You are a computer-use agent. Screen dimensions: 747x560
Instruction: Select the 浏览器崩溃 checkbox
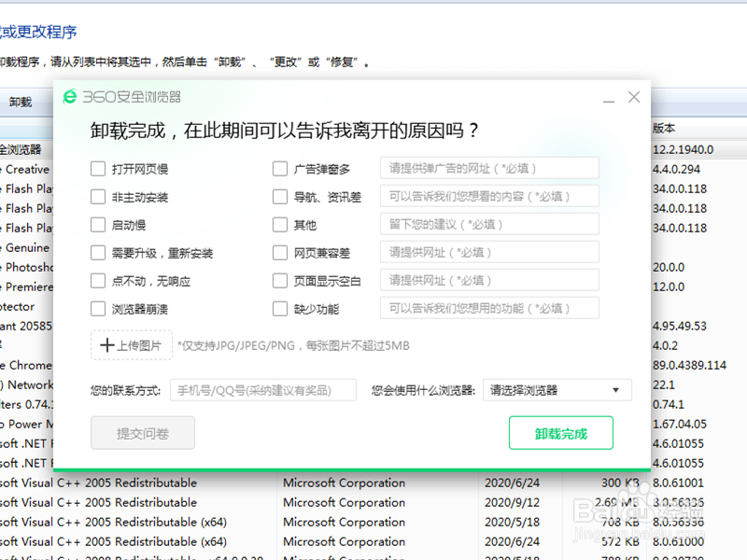[98, 309]
